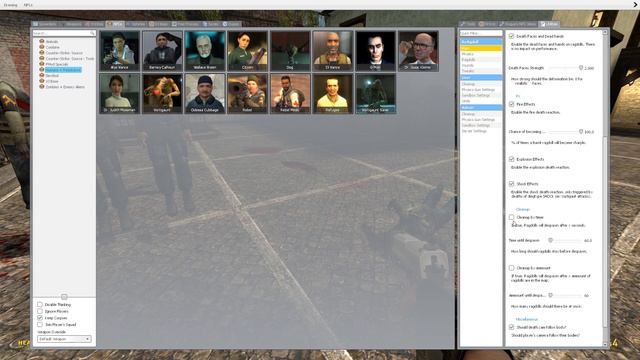Switch to the NPCs spawn menu tab
Viewport: 640px width, 360px height.
[115, 24]
